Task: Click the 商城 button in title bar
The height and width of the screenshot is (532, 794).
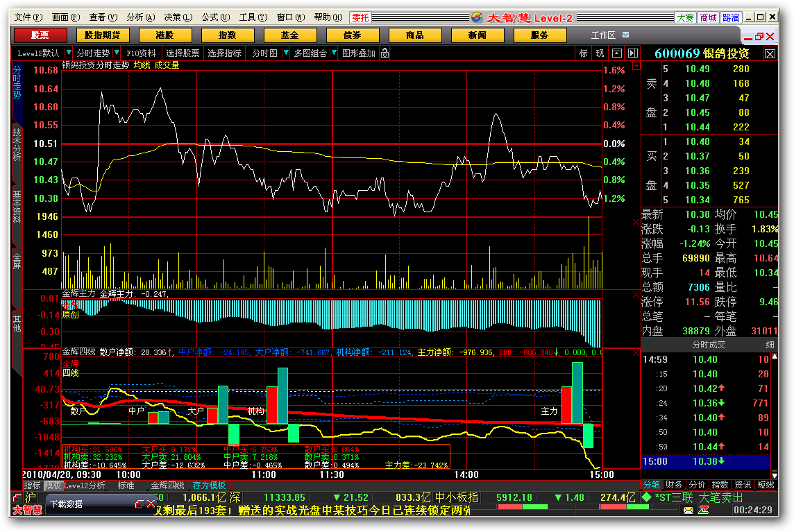Action: (709, 18)
